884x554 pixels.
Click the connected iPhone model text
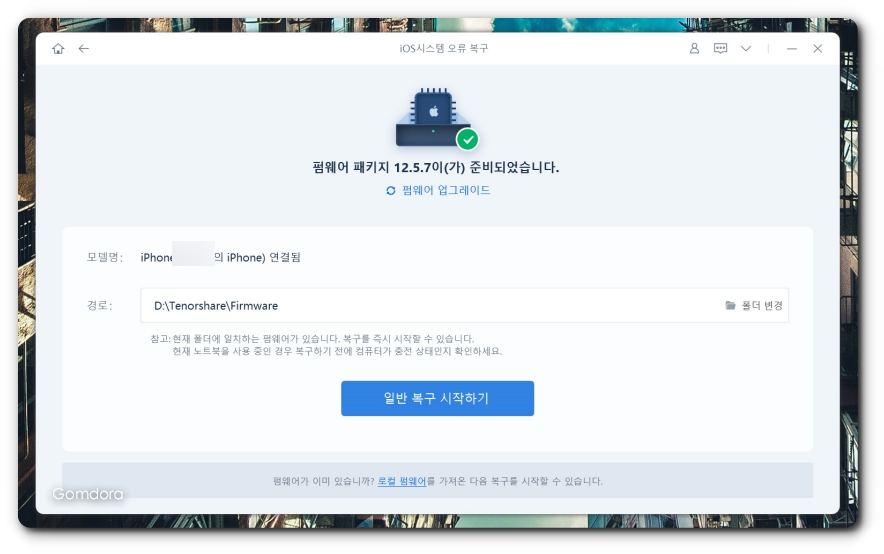(220, 258)
